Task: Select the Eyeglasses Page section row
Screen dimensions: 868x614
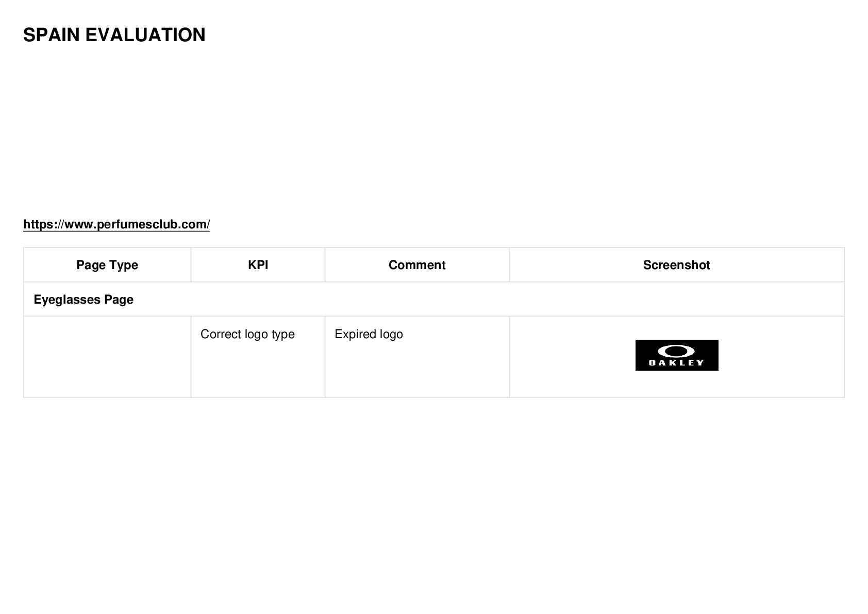Action: coord(434,300)
